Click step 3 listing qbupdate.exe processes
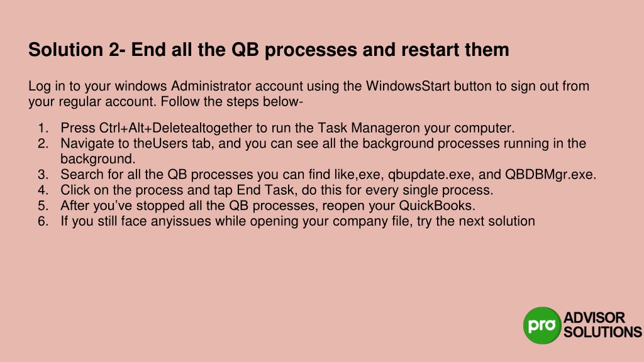Screen dimensions: 644x362 [328, 175]
